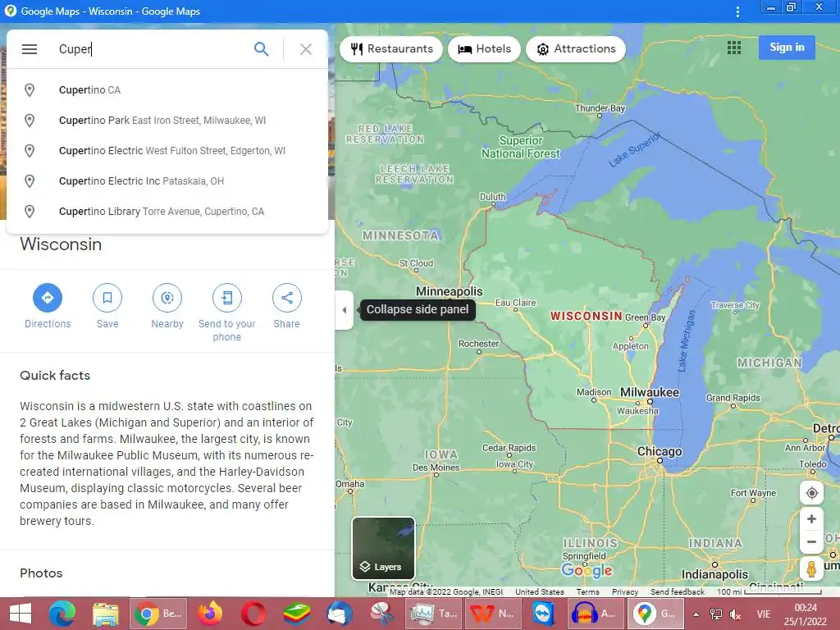Image resolution: width=840 pixels, height=630 pixels.
Task: Clear the search text with X icon
Action: (x=306, y=49)
